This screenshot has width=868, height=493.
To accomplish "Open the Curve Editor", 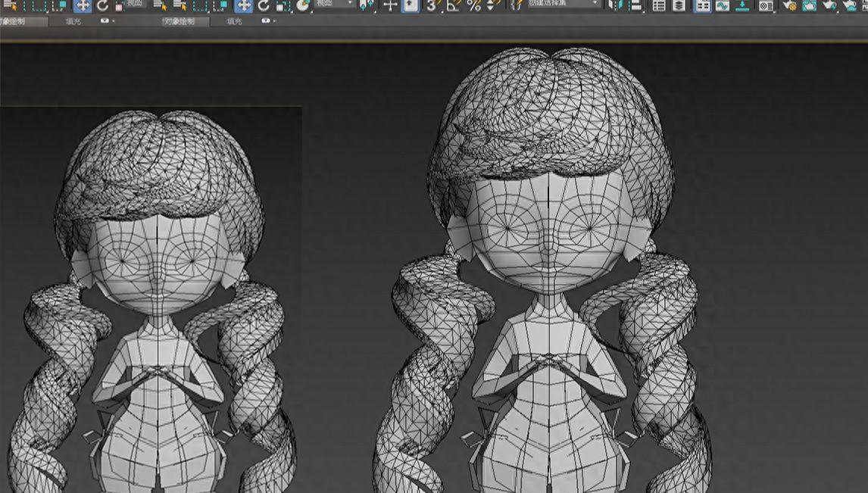I will (723, 5).
